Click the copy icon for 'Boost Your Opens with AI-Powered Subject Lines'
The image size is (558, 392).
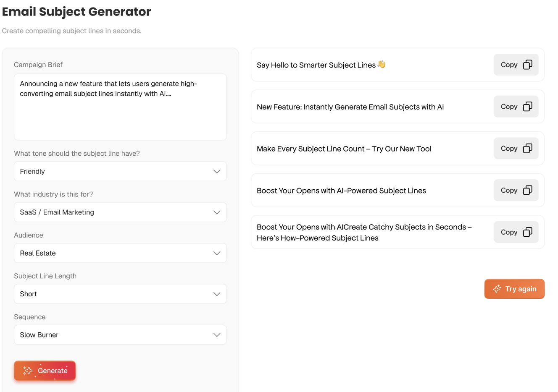(x=528, y=190)
